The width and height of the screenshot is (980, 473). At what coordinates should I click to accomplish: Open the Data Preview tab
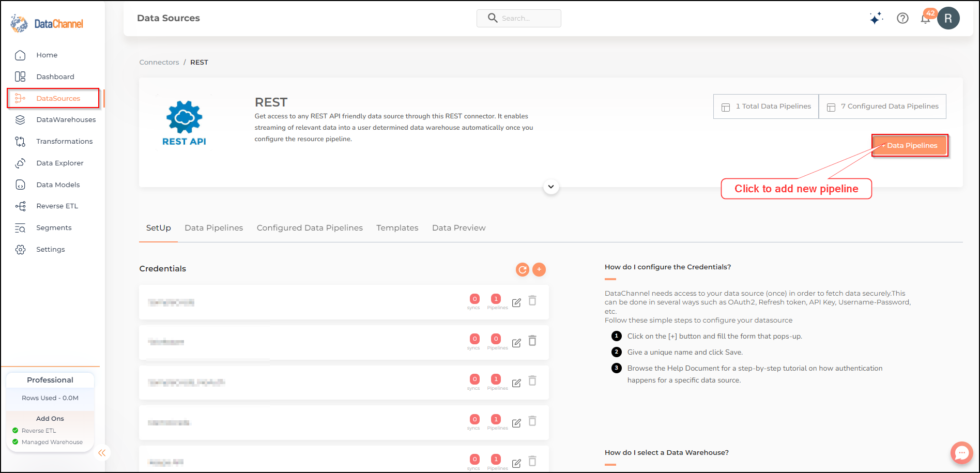458,228
